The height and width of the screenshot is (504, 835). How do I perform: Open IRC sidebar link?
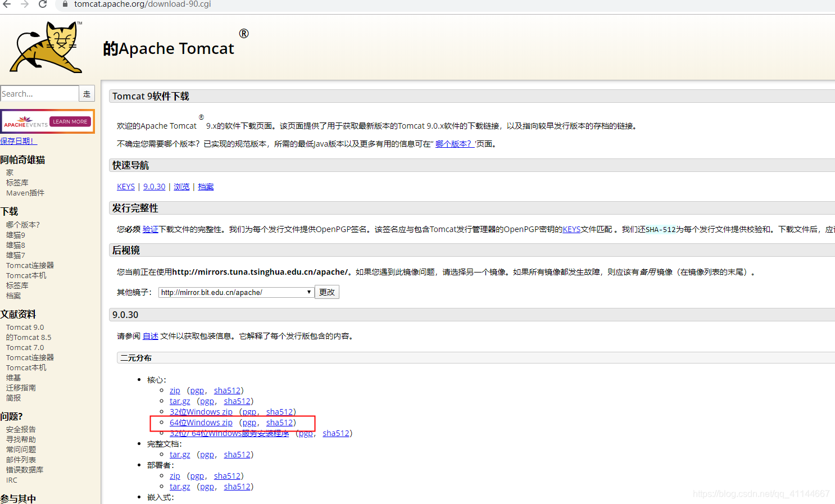coord(12,480)
